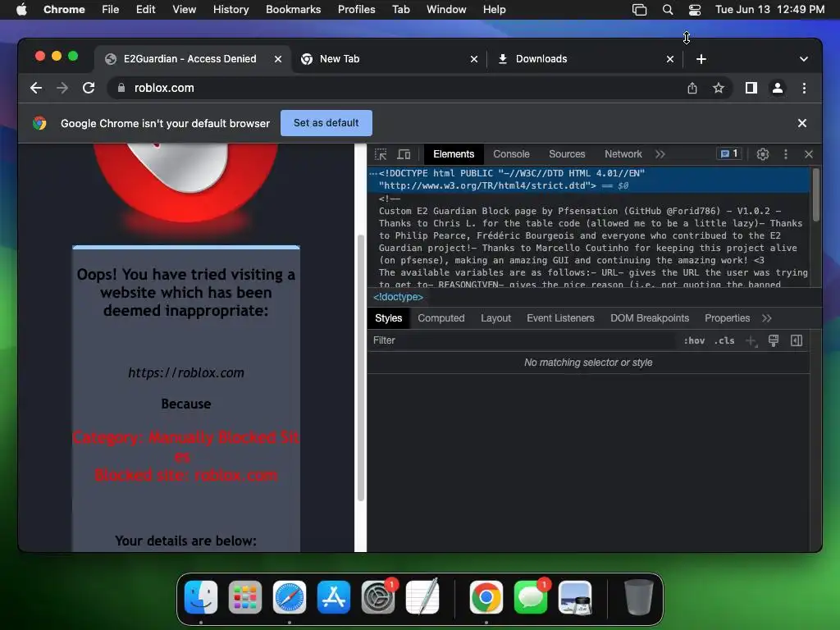Open the Layout tab
840x630 pixels.
pyautogui.click(x=495, y=318)
